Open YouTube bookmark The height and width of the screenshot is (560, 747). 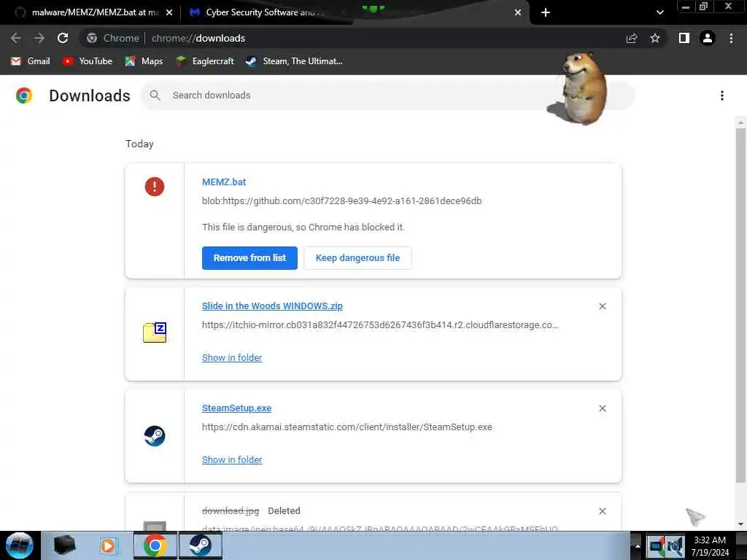tap(88, 61)
